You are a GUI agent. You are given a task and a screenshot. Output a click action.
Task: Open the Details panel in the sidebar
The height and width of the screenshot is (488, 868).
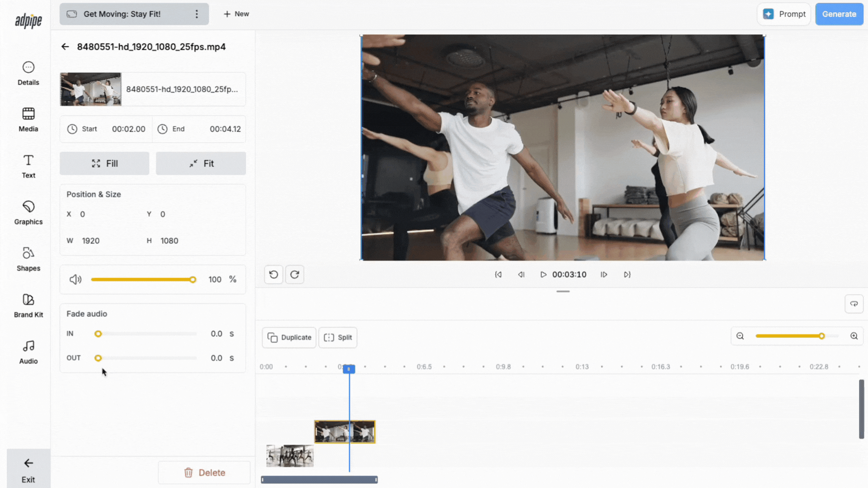pyautogui.click(x=28, y=73)
